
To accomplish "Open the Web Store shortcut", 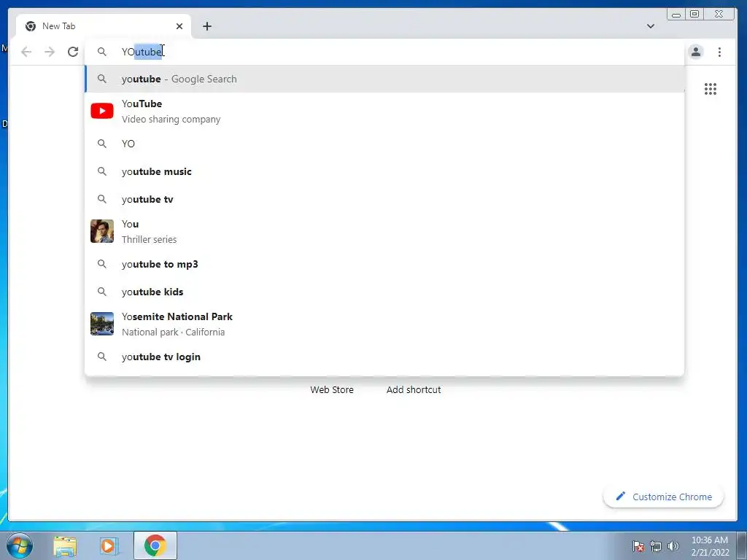I will click(x=332, y=389).
